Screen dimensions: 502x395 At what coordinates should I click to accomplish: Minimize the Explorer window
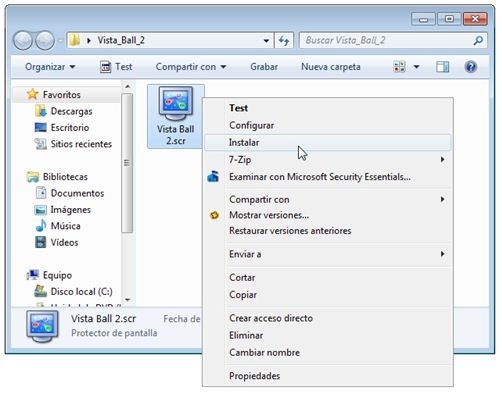[423, 19]
